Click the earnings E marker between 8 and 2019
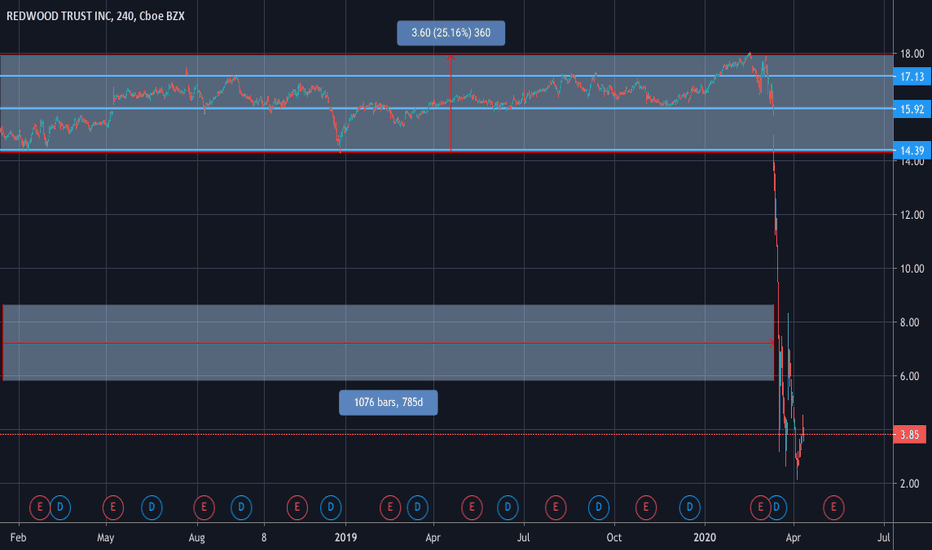 pyautogui.click(x=297, y=507)
